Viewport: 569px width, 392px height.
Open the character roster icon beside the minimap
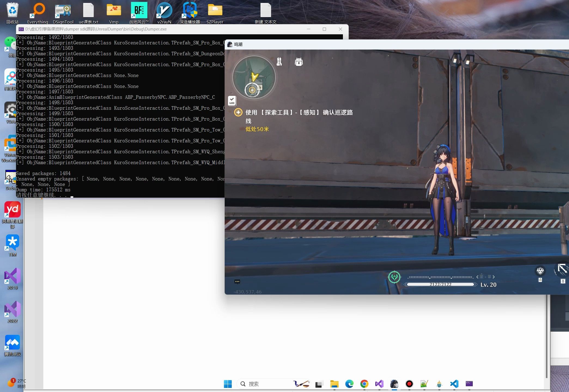279,62
